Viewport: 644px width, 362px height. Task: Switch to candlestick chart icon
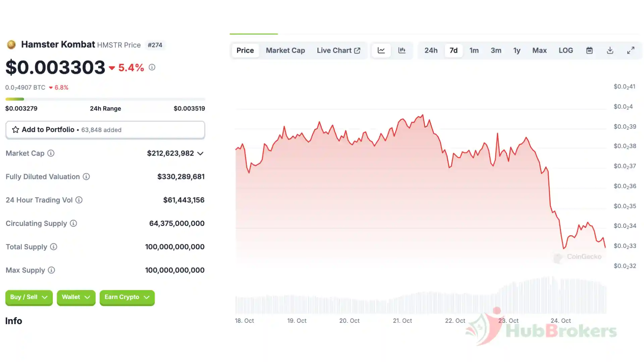[401, 51]
